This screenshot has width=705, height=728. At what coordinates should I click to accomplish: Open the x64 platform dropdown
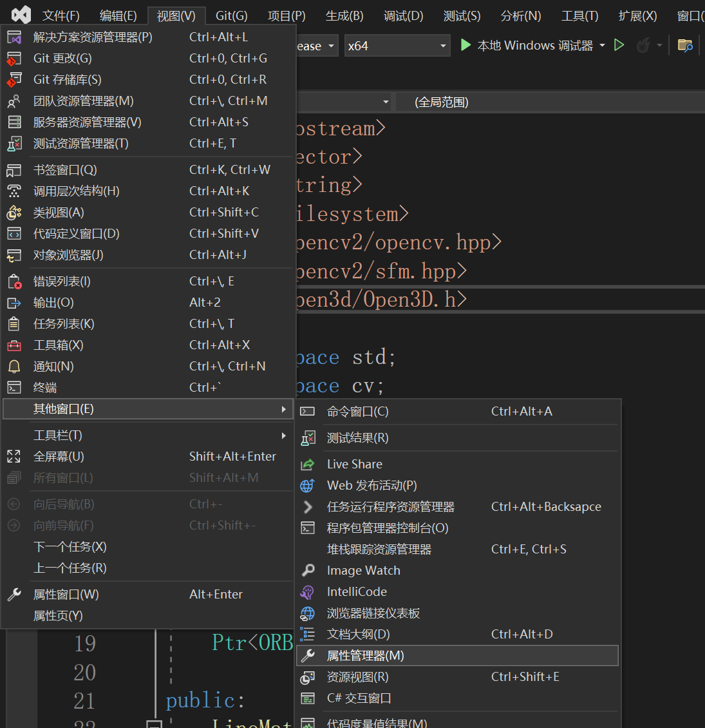[x=397, y=45]
